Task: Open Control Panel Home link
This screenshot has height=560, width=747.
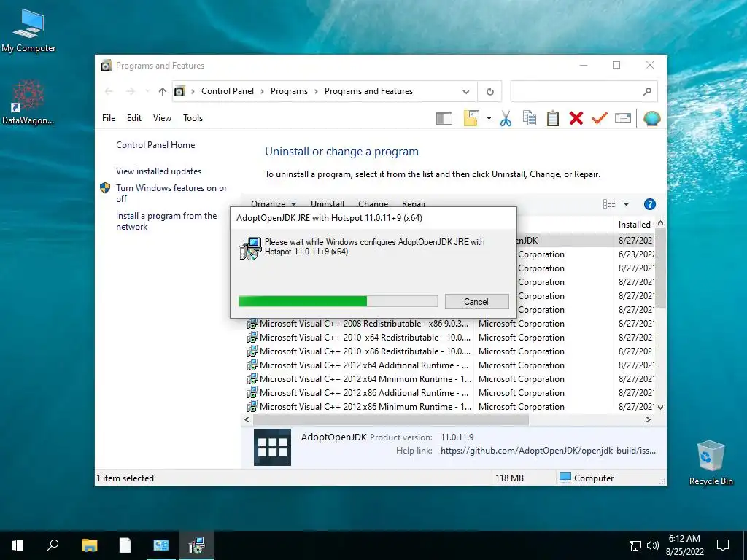Action: [155, 145]
